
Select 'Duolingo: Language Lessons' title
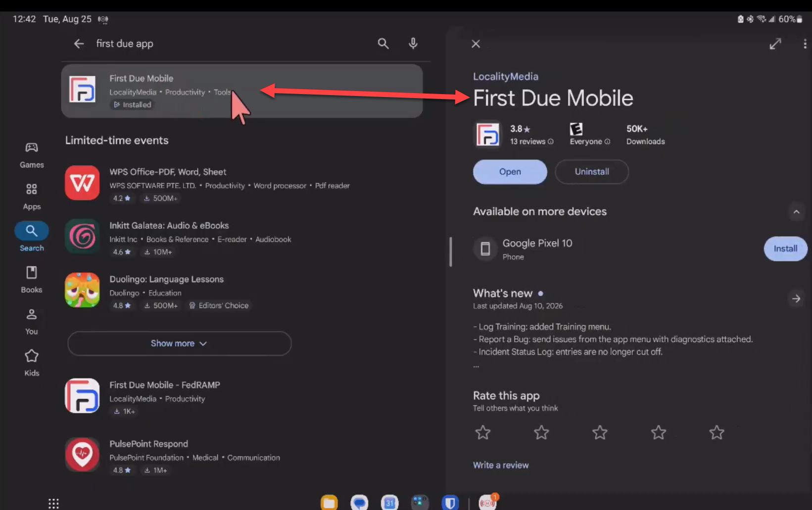coord(167,279)
